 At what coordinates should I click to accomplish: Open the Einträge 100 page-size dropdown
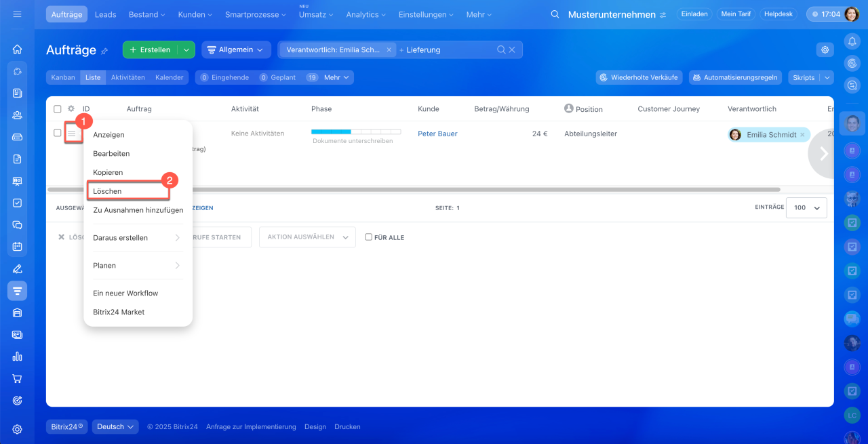tap(806, 207)
